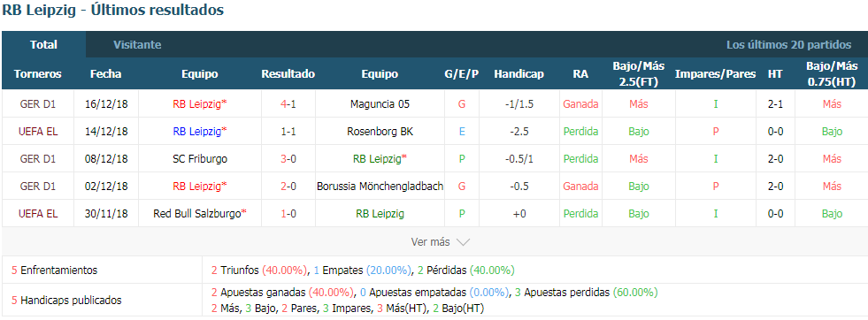Click the Impares/Pares column header
The image size is (868, 320).
pyautogui.click(x=715, y=74)
